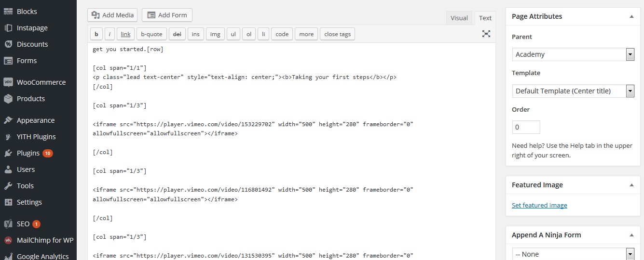The height and width of the screenshot is (260, 644).
Task: Click the Order number input field
Action: pyautogui.click(x=526, y=127)
